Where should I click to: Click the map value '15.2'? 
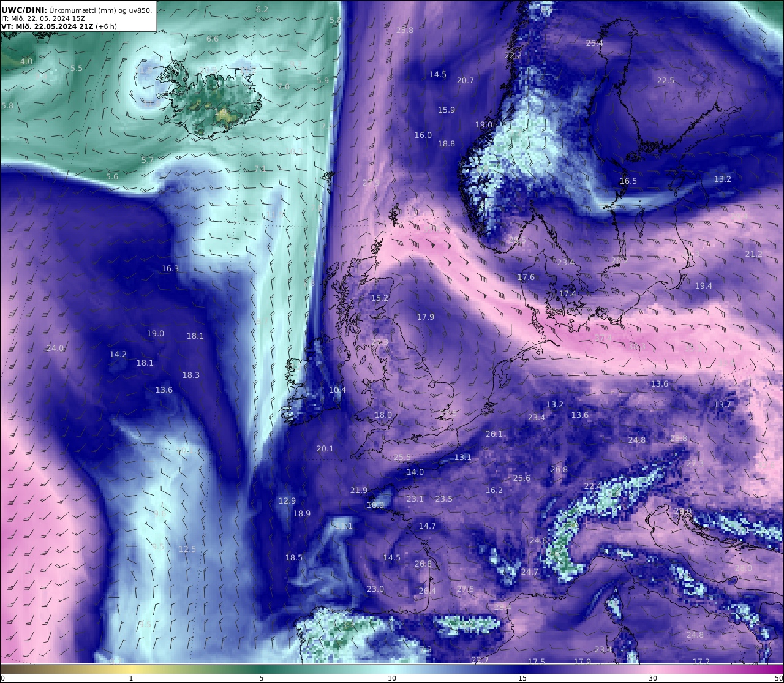pos(380,298)
